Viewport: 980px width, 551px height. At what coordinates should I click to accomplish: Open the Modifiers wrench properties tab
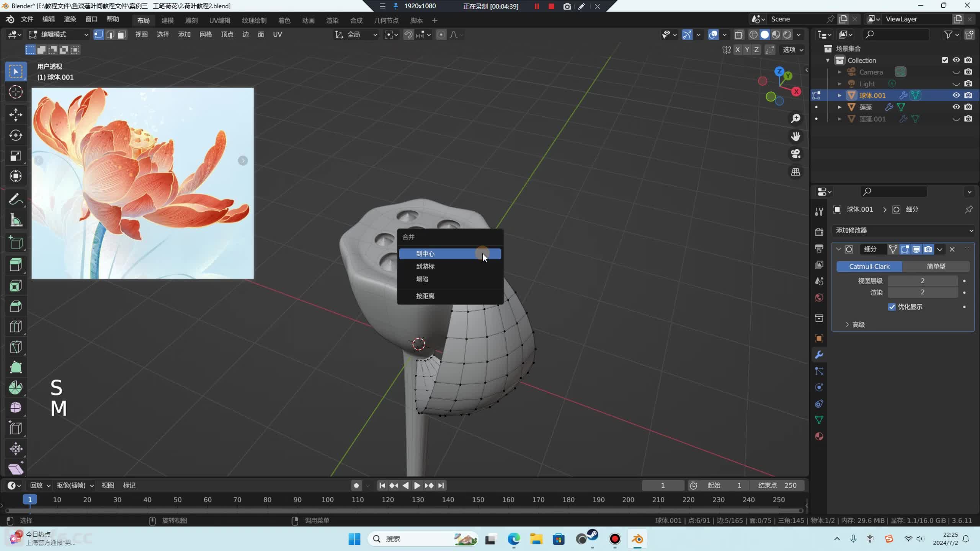click(819, 355)
